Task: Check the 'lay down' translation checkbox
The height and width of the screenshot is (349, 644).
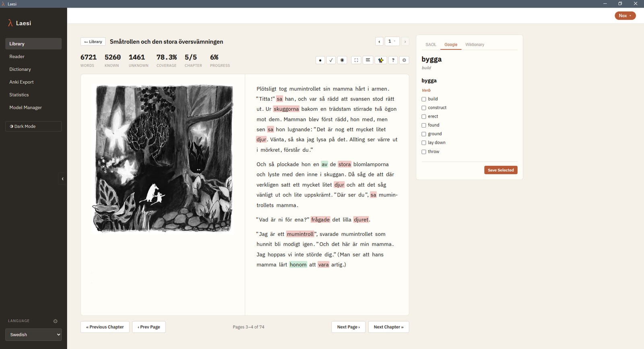Action: point(424,143)
